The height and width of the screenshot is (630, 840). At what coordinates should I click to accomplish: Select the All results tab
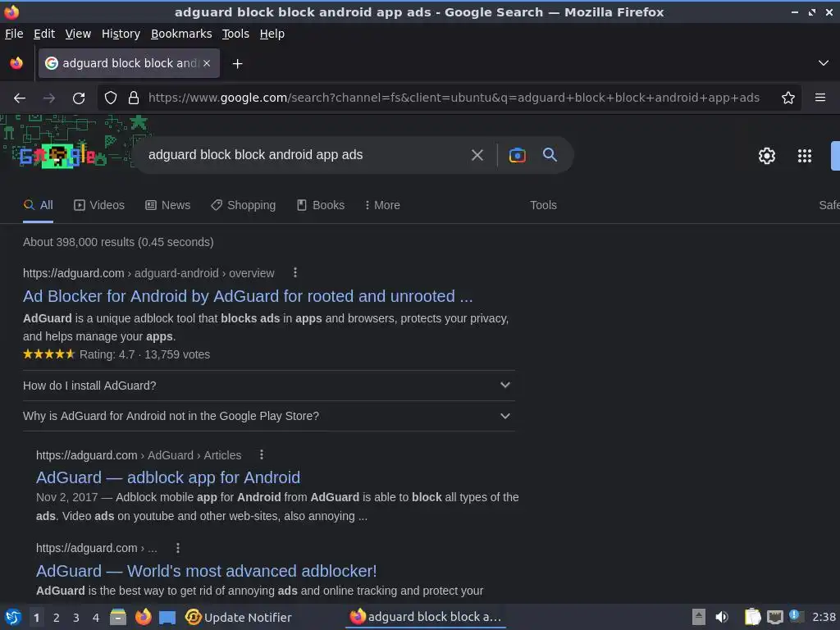tap(38, 205)
